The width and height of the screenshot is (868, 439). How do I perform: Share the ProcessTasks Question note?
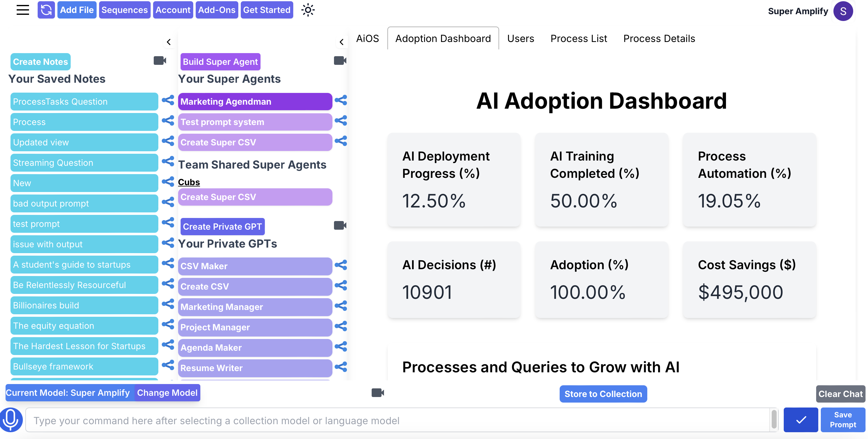point(168,100)
